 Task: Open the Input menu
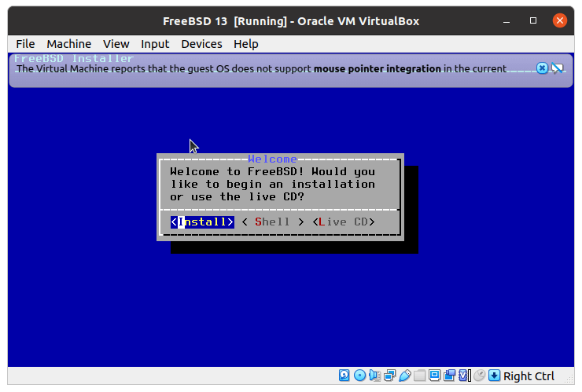[155, 44]
